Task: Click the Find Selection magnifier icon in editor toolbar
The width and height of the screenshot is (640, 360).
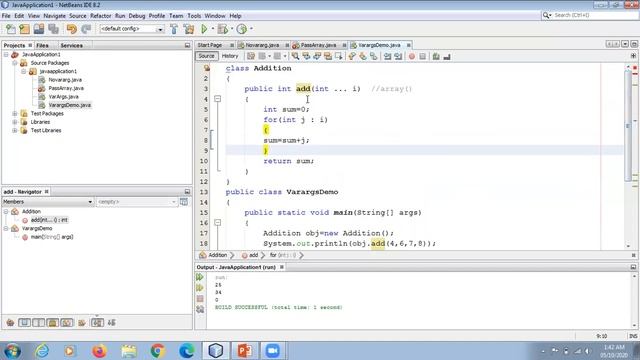Action: tap(295, 56)
